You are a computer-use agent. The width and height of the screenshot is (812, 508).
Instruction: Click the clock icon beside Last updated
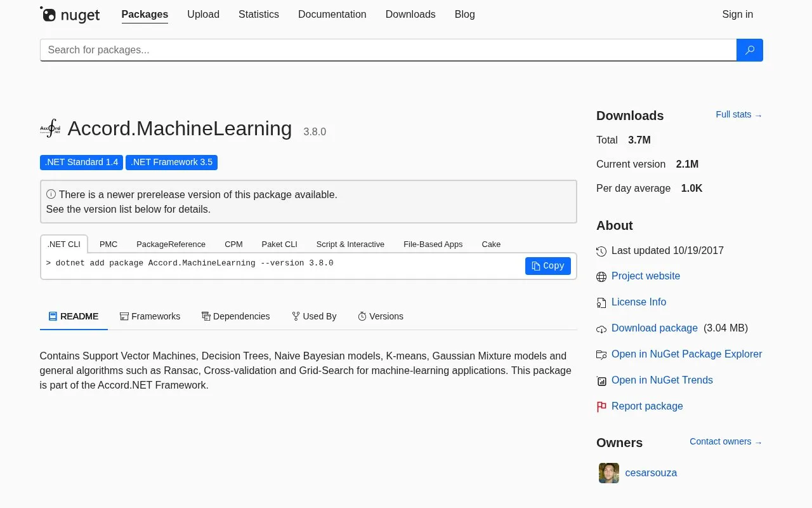point(601,251)
